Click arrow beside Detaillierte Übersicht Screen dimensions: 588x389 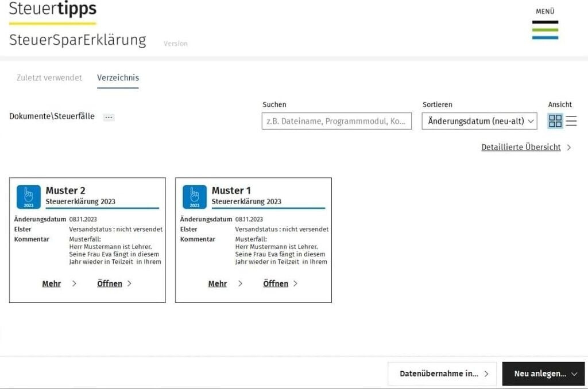click(569, 147)
